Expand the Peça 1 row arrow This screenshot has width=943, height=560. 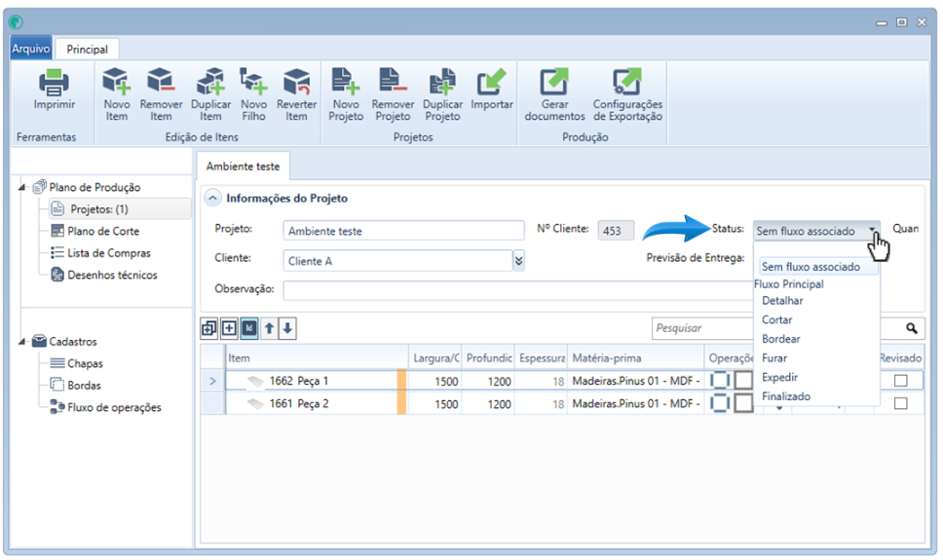(x=212, y=381)
